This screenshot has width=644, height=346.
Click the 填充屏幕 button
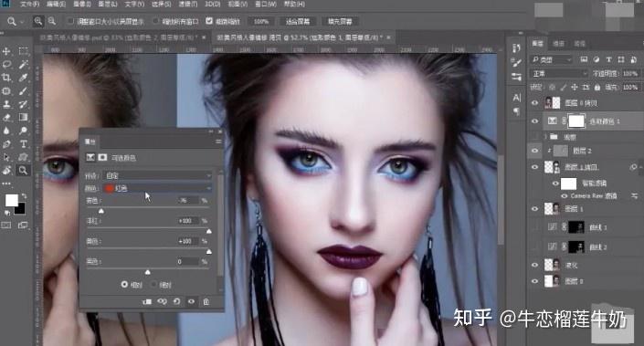(340, 21)
